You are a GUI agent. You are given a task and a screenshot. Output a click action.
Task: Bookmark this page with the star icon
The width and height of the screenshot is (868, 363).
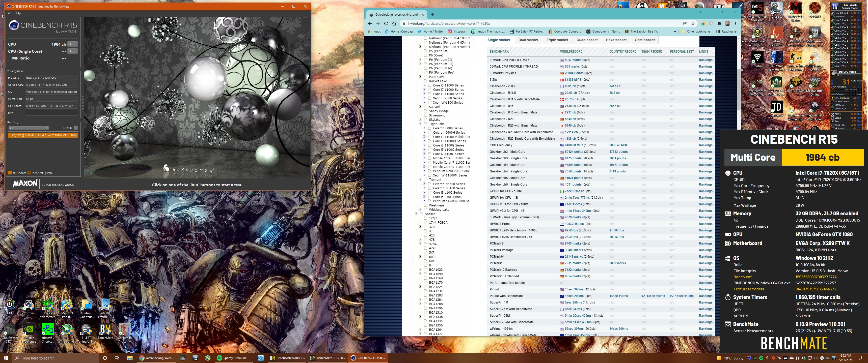[x=693, y=24]
